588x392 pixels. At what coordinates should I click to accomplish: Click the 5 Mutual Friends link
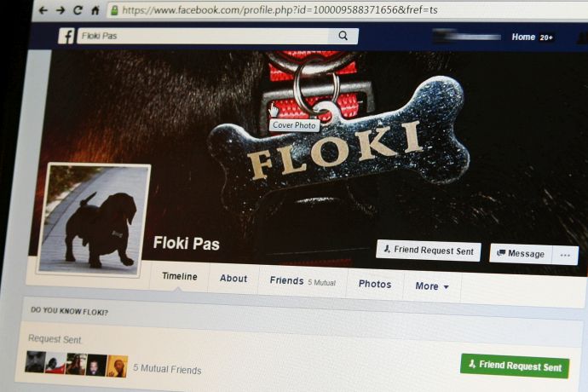(x=167, y=369)
